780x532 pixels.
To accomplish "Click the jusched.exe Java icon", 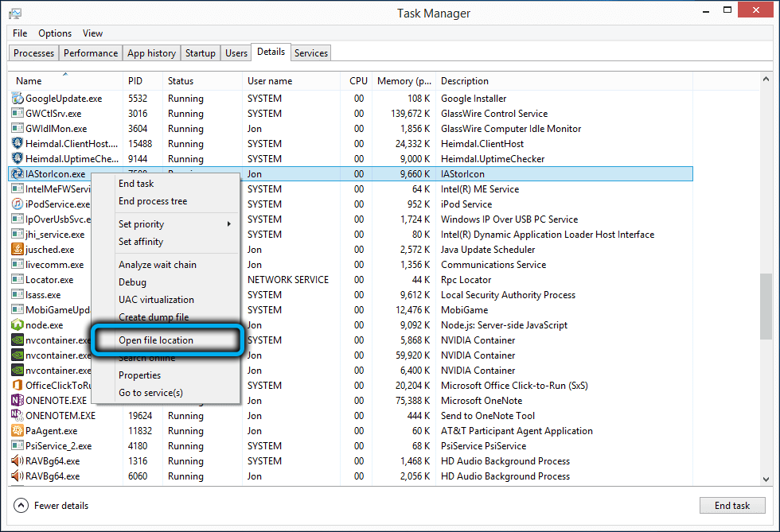I will tap(18, 250).
